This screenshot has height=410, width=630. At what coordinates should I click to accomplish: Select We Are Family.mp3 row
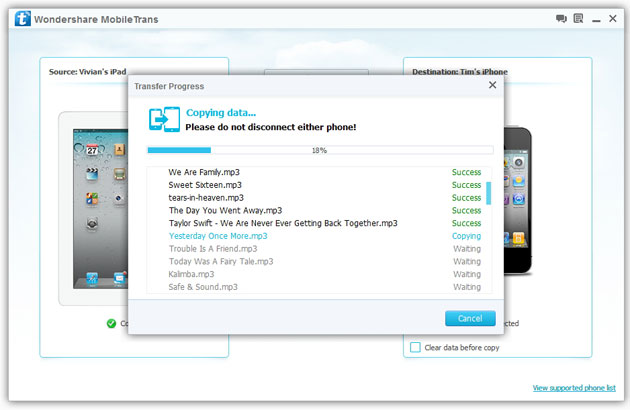(x=317, y=172)
